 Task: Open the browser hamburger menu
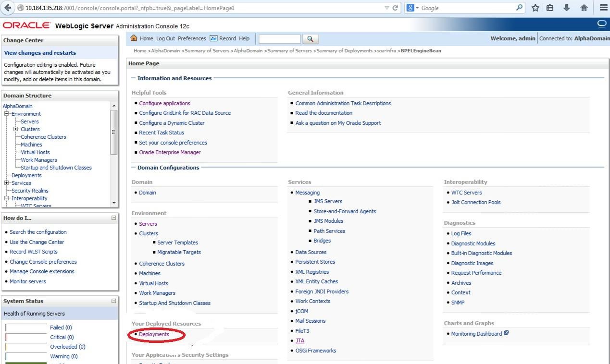pyautogui.click(x=603, y=8)
